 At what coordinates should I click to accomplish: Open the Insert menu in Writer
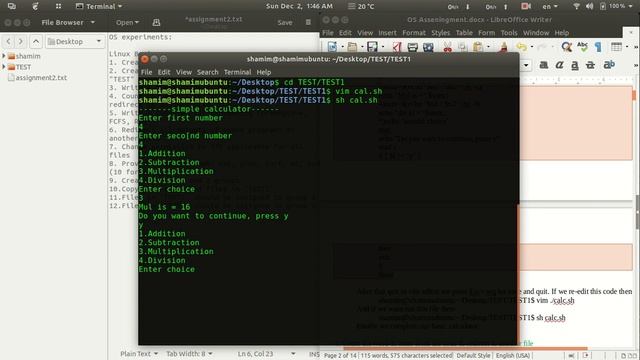[x=387, y=33]
